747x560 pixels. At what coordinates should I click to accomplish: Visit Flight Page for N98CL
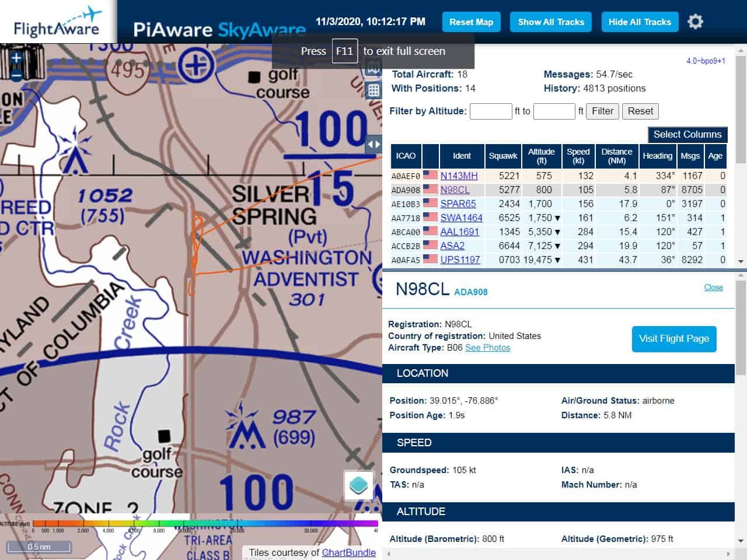tap(674, 338)
